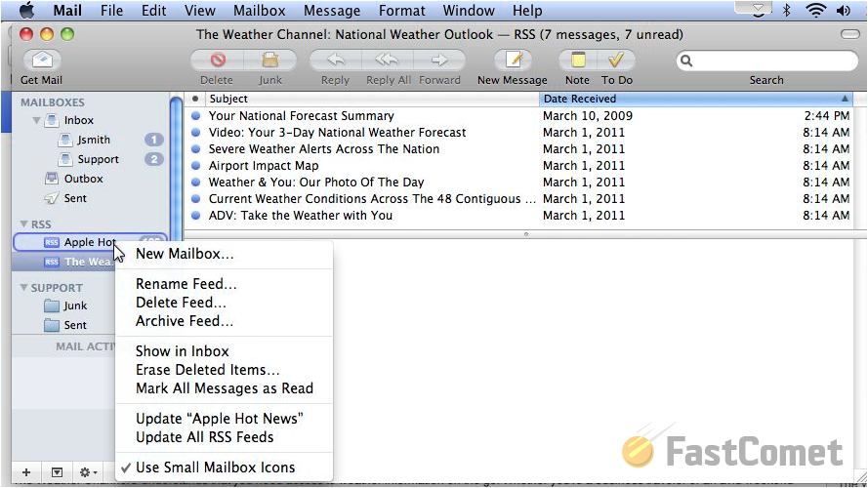Select the Inbox mailbox icon
This screenshot has width=868, height=488.
52,120
